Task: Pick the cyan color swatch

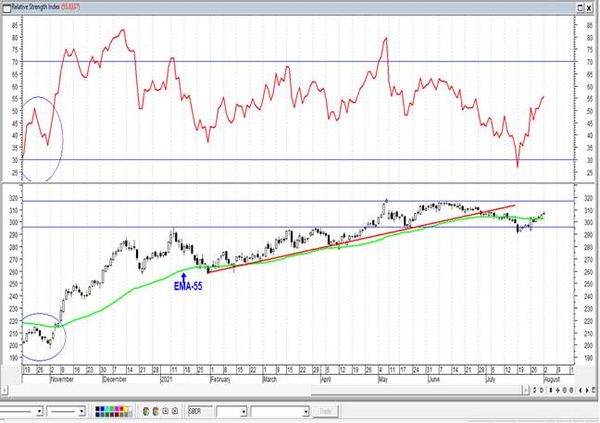Action: point(107,409)
